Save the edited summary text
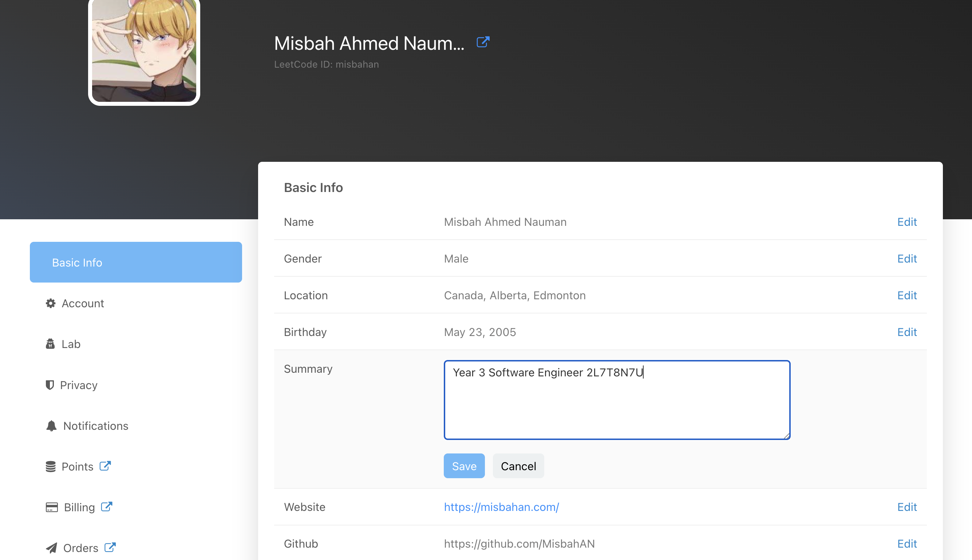 point(464,466)
